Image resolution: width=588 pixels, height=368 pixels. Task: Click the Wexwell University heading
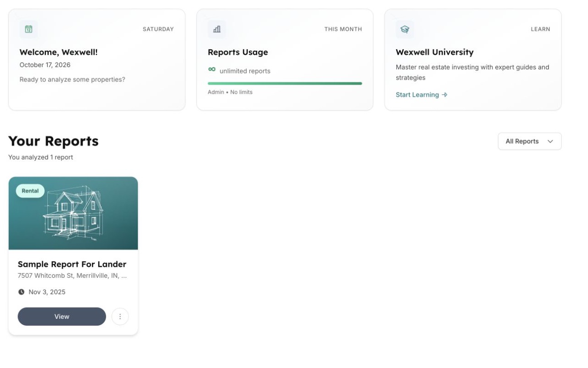[x=435, y=52]
